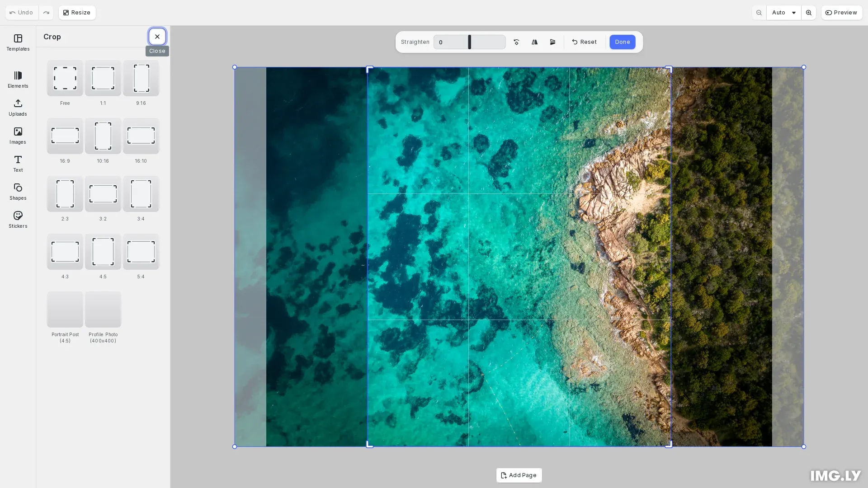This screenshot has height=488, width=868.
Task: Rotate the image counter-clockwise
Action: [x=516, y=42]
